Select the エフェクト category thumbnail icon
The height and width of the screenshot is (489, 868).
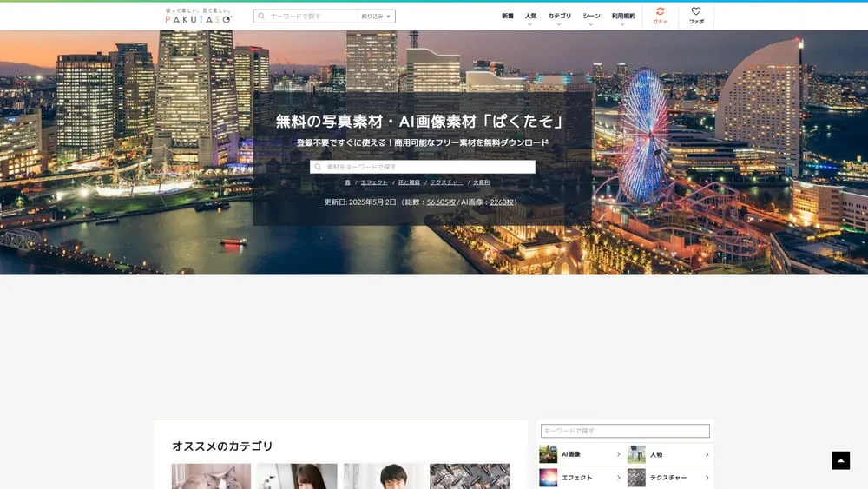point(548,478)
